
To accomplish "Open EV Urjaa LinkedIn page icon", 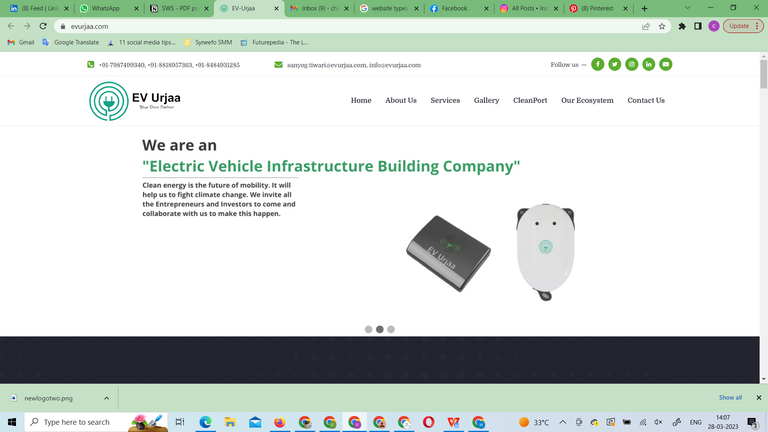I will point(648,64).
